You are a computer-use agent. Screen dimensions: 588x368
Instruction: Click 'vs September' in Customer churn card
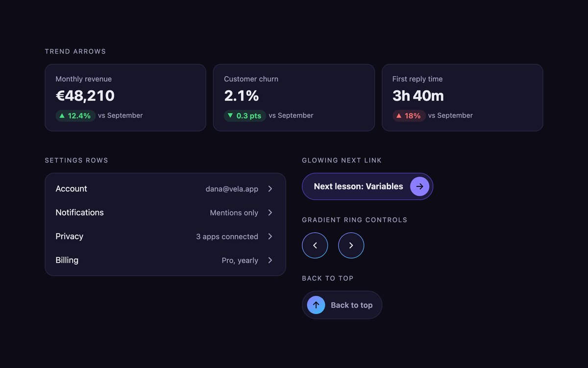[x=291, y=116]
